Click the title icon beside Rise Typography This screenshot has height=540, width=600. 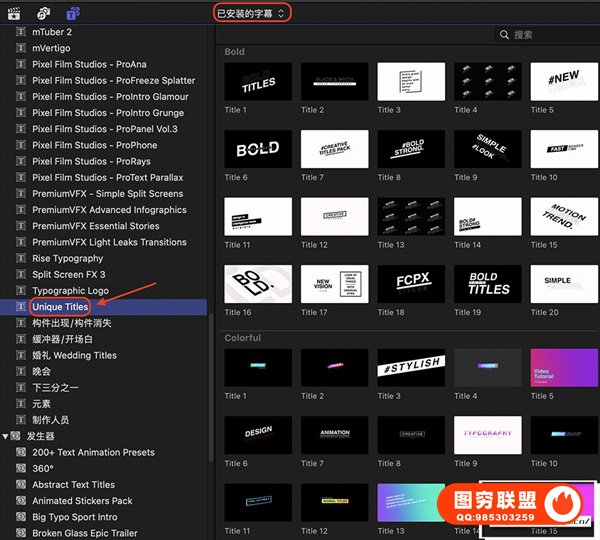[x=22, y=258]
